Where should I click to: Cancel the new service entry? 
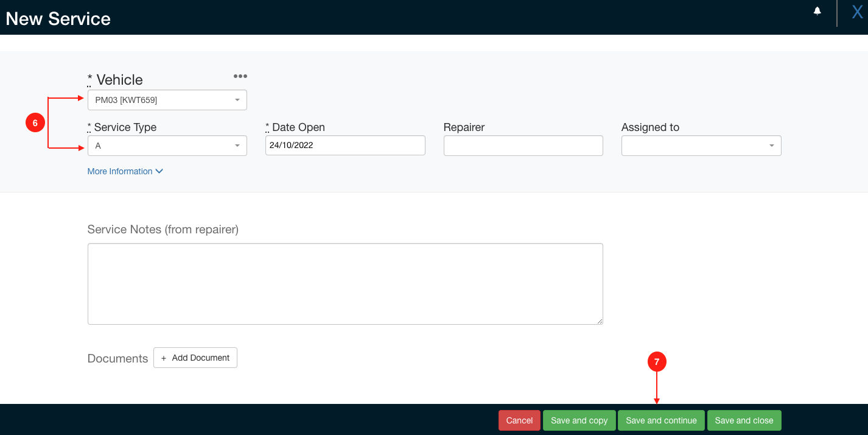pos(519,420)
